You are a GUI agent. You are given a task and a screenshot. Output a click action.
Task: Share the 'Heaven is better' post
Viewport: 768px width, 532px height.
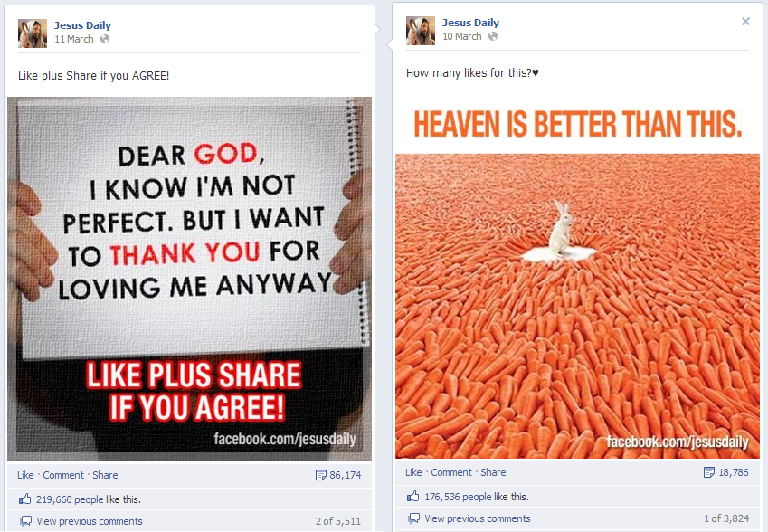[493, 472]
